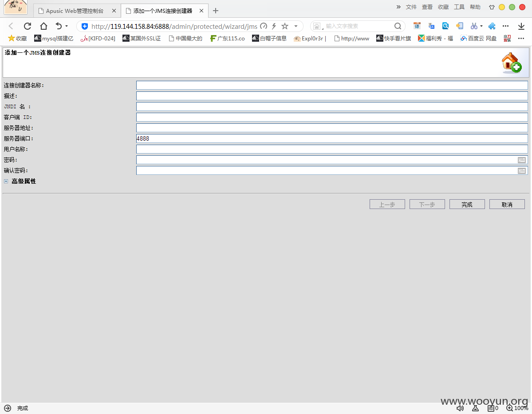
Task: Open the 某国外SSL证 bookmark
Action: 142,38
